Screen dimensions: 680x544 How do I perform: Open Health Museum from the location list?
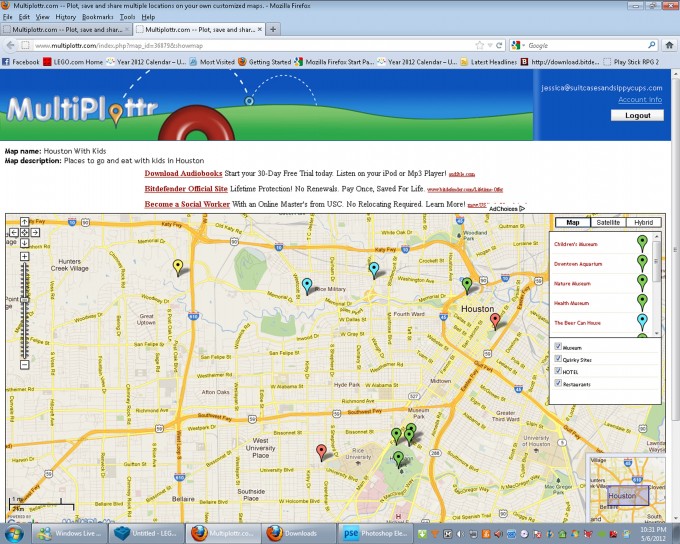pyautogui.click(x=571, y=303)
